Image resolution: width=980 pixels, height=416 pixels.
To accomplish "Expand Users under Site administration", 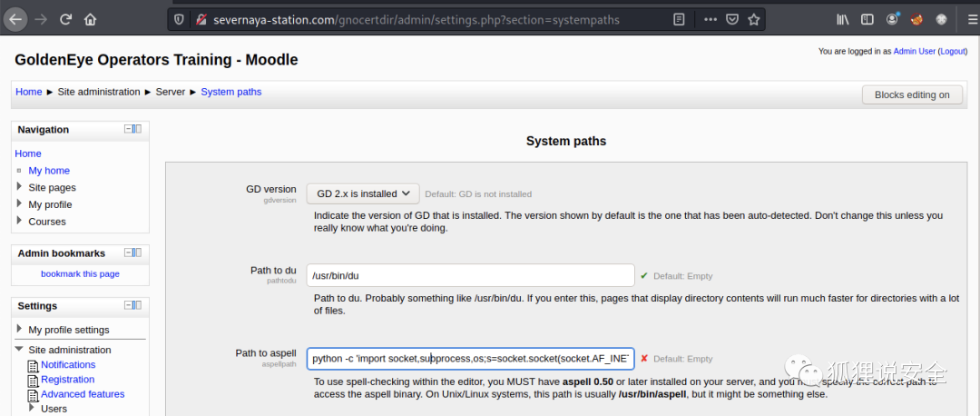I will coord(32,408).
